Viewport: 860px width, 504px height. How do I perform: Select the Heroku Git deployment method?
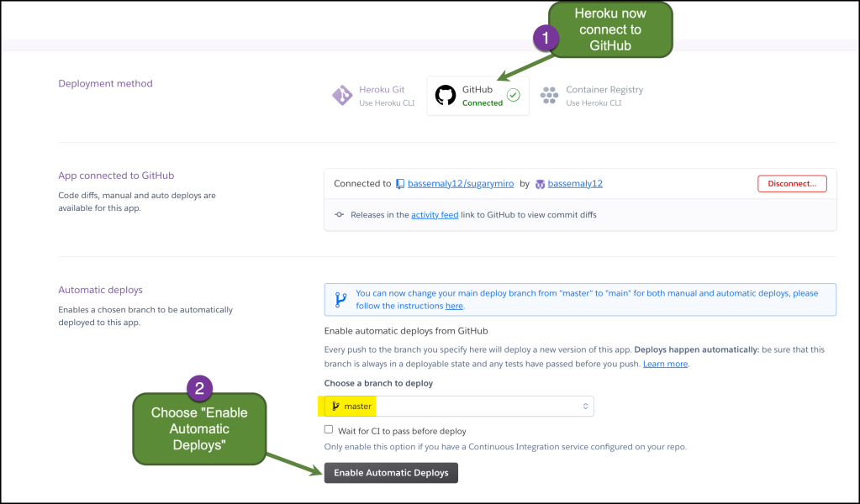pyautogui.click(x=373, y=96)
